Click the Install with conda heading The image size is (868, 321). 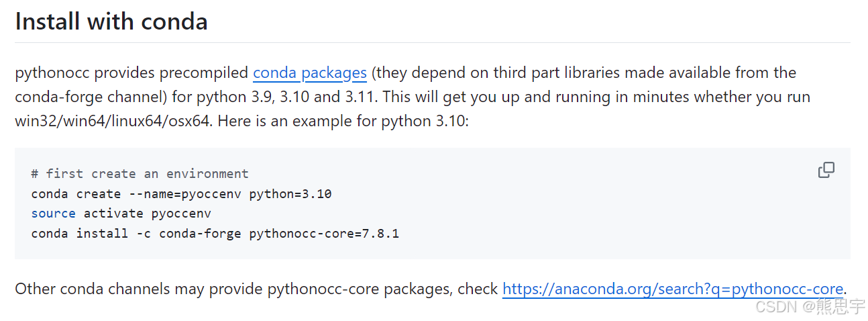pyautogui.click(x=111, y=22)
